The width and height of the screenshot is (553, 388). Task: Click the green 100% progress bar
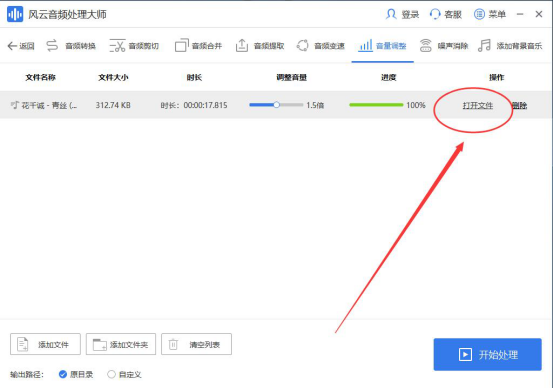tap(376, 105)
